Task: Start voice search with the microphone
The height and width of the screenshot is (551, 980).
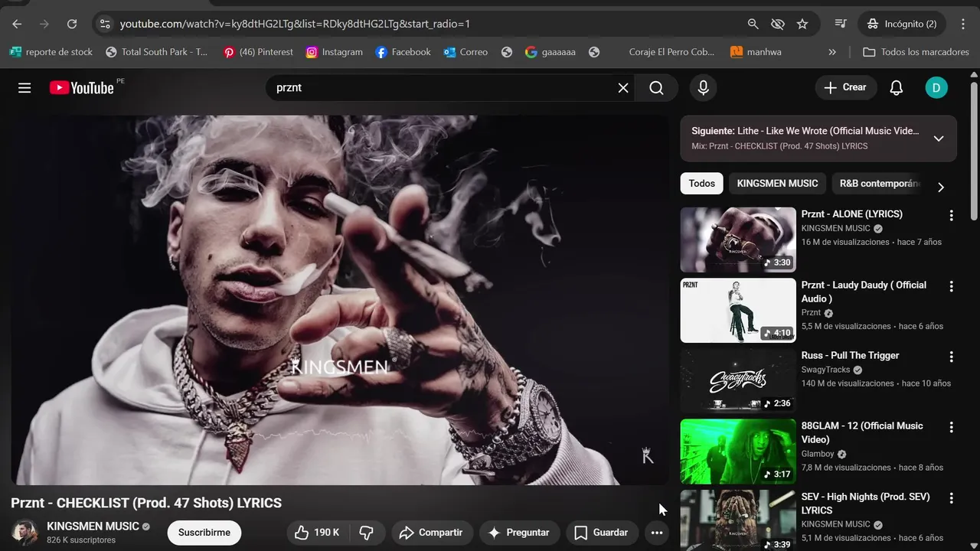Action: (704, 88)
